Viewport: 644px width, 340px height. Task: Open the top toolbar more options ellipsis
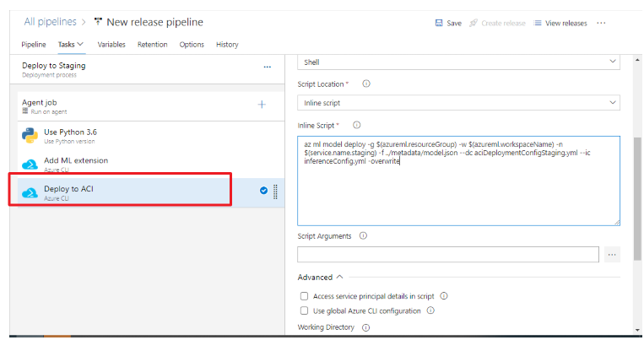click(x=601, y=23)
